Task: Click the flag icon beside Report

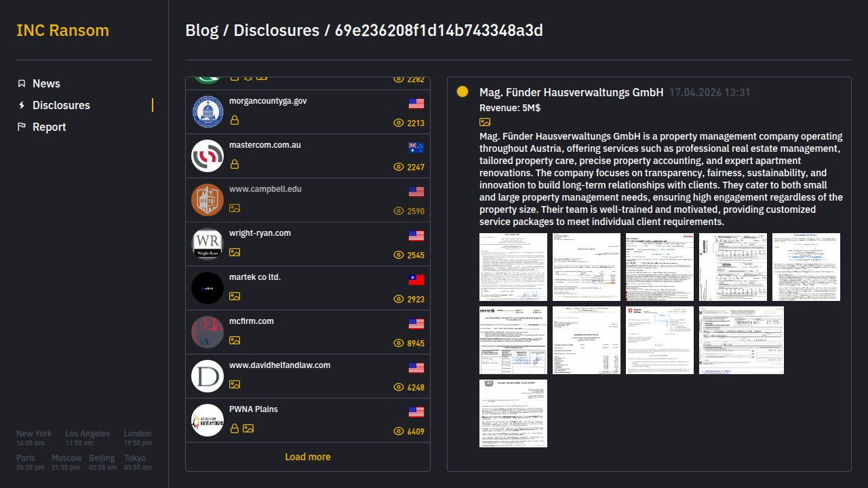Action: coord(22,127)
